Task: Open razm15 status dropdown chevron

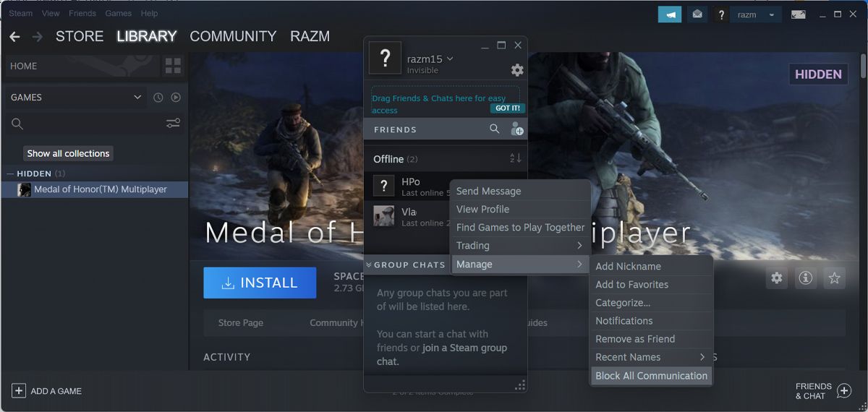Action: [450, 59]
